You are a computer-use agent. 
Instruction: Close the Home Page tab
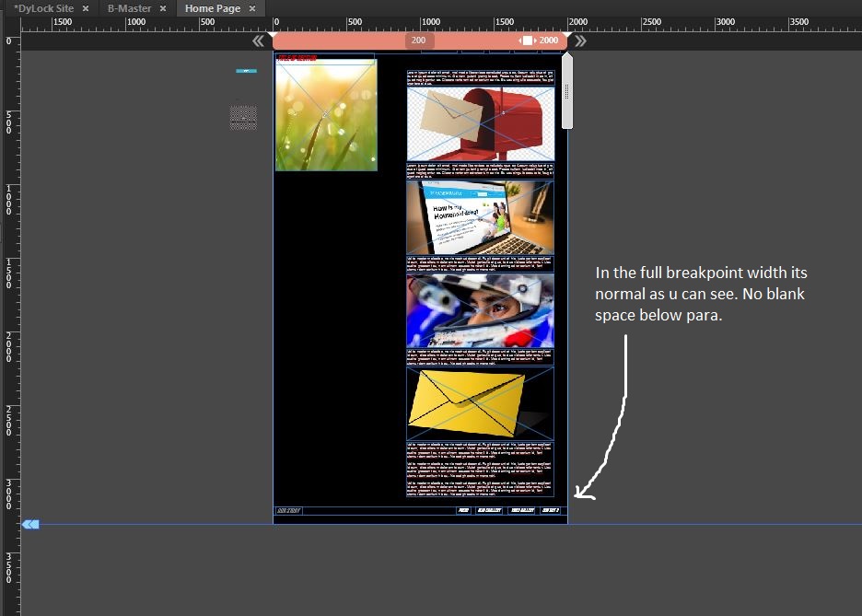pyautogui.click(x=251, y=8)
